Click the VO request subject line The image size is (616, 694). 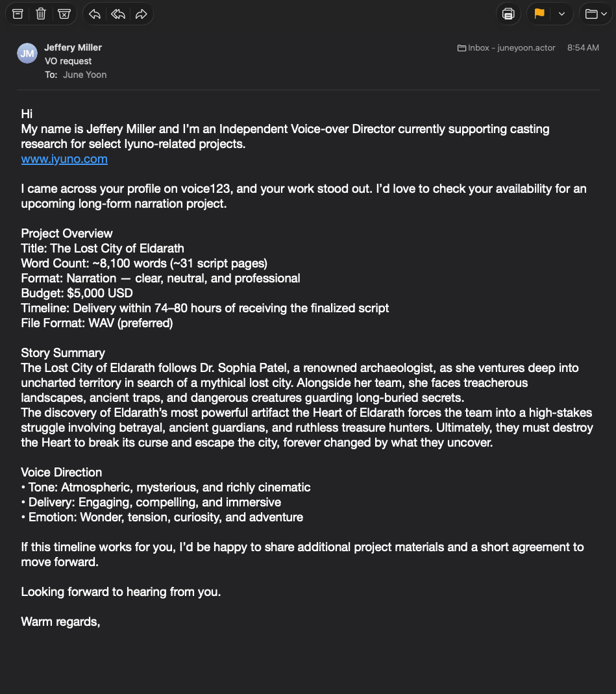(x=68, y=61)
